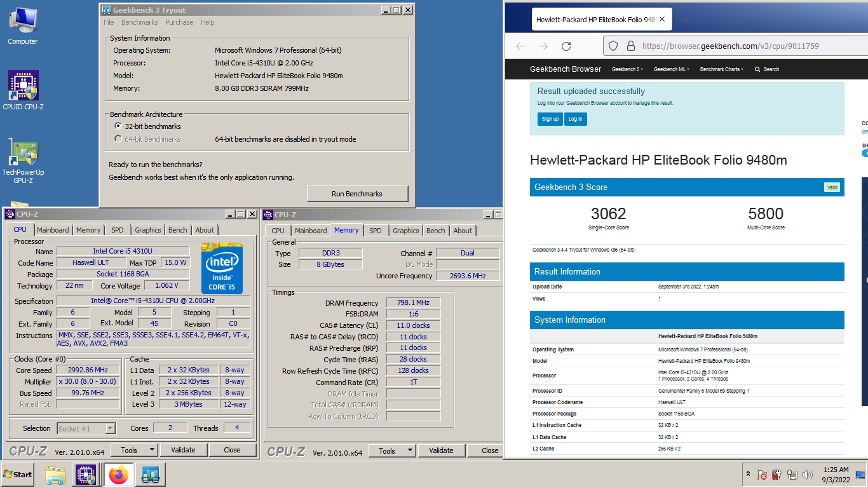Go forward in the Firefox browser
868x488 pixels.
tap(543, 46)
